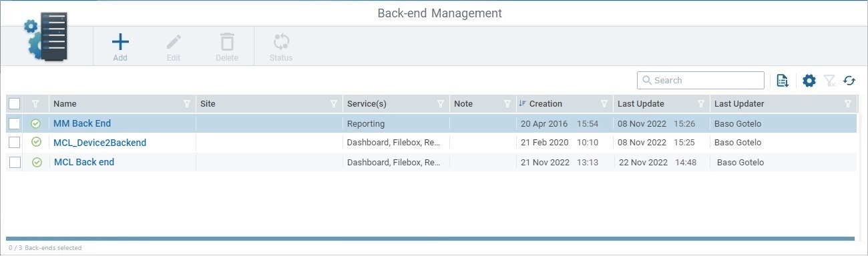Open the Name column filter
Image resolution: width=868 pixels, height=256 pixels.
click(187, 104)
